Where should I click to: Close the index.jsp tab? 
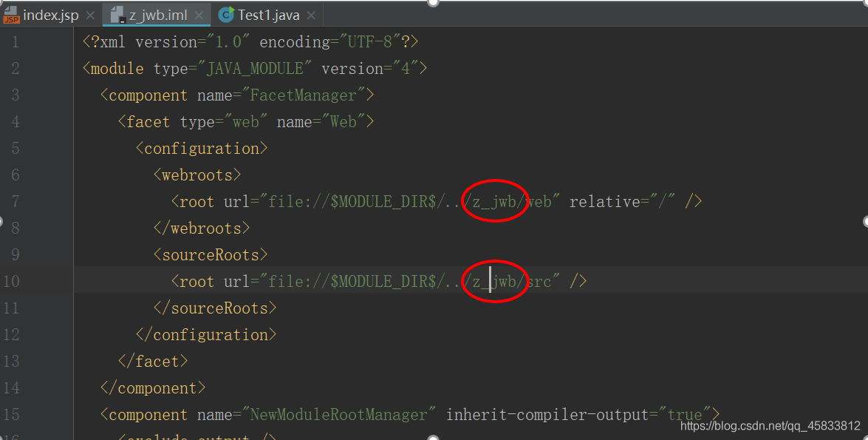pyautogui.click(x=90, y=16)
